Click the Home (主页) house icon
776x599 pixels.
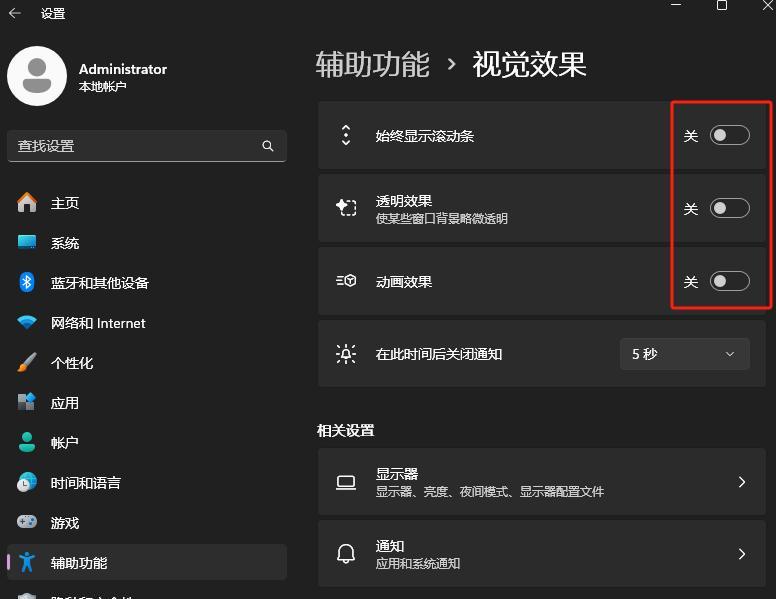(x=27, y=203)
